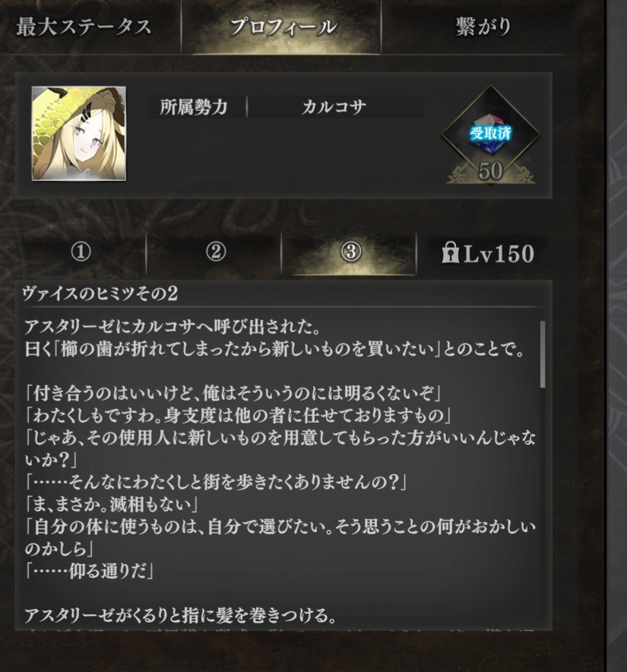This screenshot has height=672, width=627.
Task: Open the 繋がり tab
Action: point(483,27)
